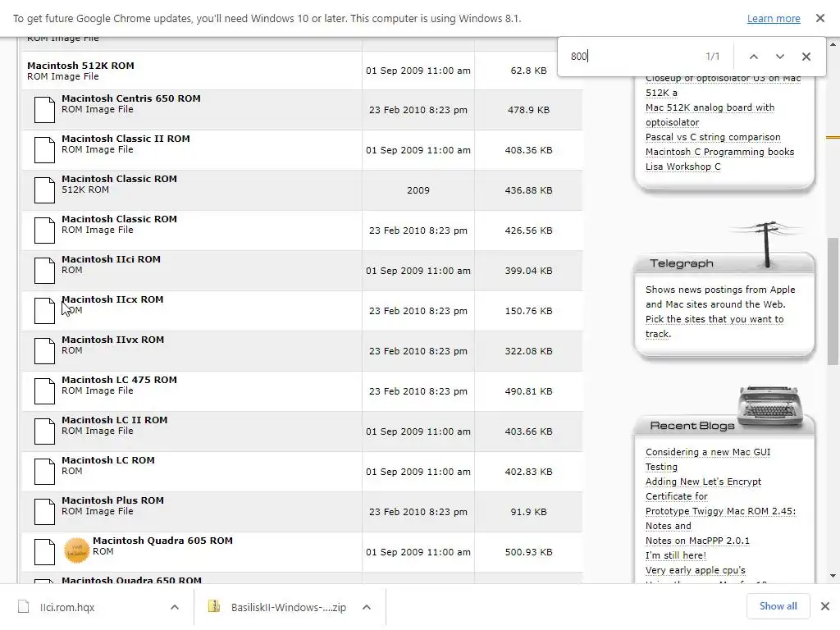Click the file icon beside Macintosh LC ROM
840x630 pixels.
44,472
